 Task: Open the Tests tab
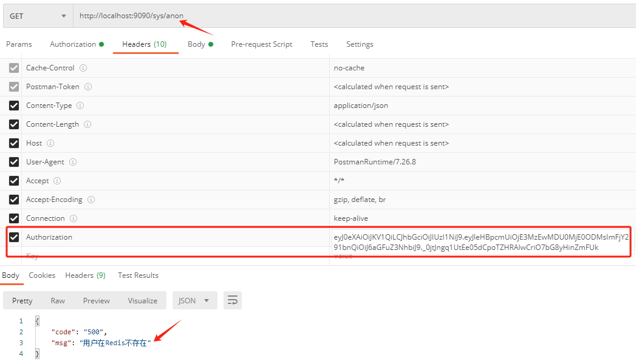(320, 44)
